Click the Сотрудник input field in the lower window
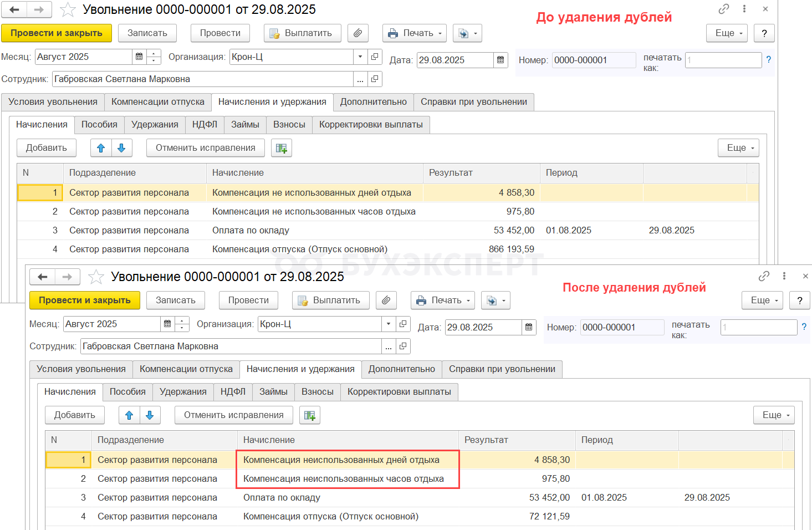812x530 pixels. pos(231,346)
